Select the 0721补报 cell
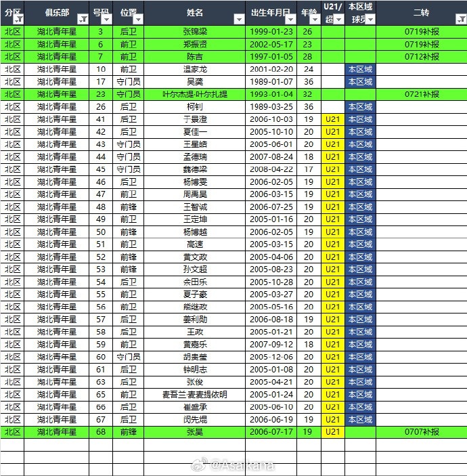This screenshot has height=476, width=467. tap(421, 94)
